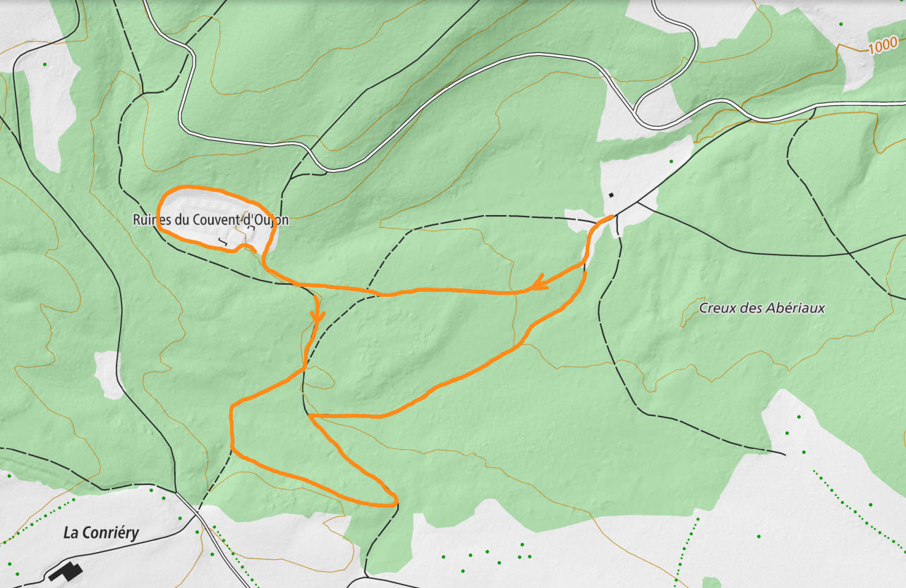The image size is (906, 588).
Task: Select the 1000 contour elevation label
Action: click(x=883, y=48)
